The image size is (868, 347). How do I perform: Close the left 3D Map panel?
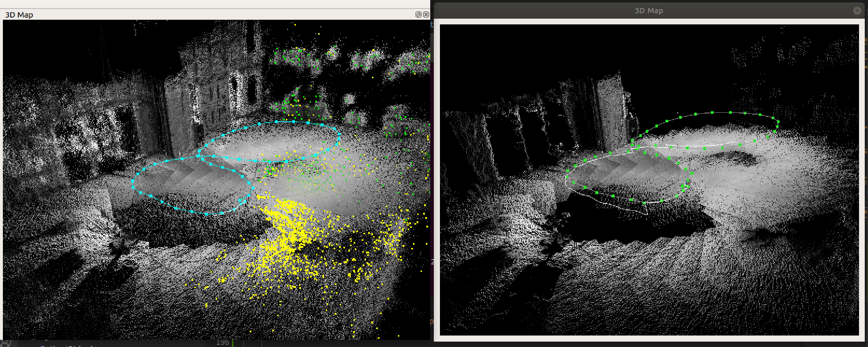pyautogui.click(x=427, y=15)
